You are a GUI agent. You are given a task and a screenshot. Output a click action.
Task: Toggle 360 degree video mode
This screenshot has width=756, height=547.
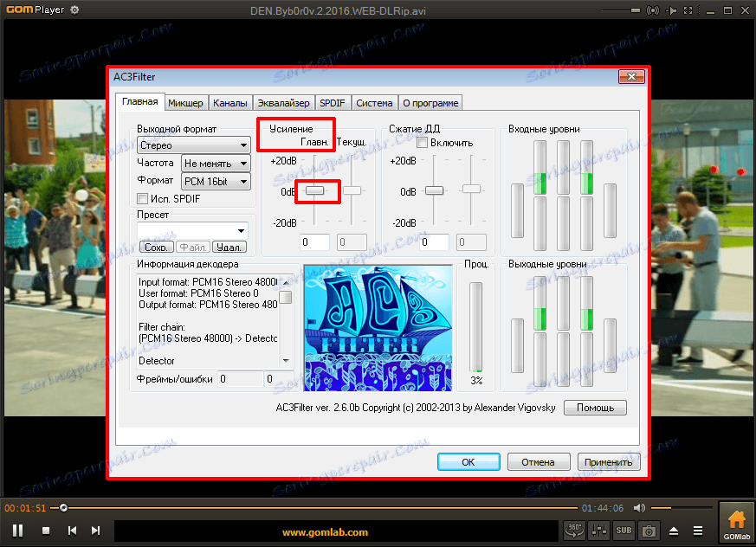574,531
